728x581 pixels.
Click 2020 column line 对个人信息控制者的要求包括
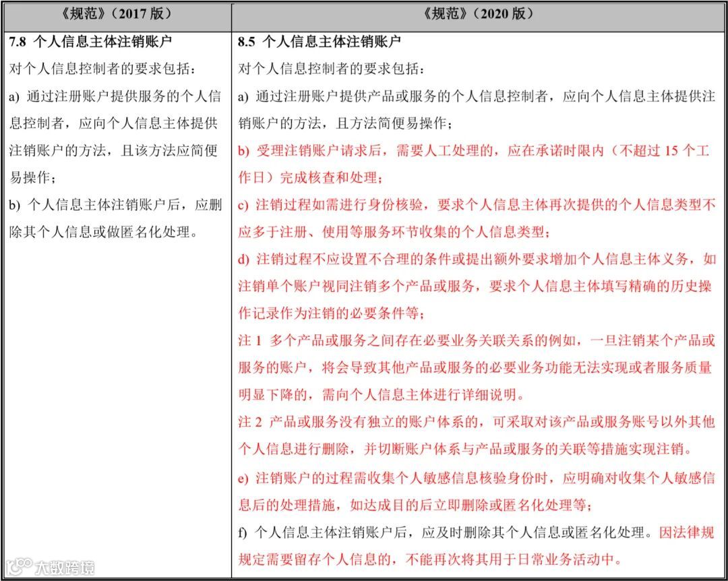(331, 69)
